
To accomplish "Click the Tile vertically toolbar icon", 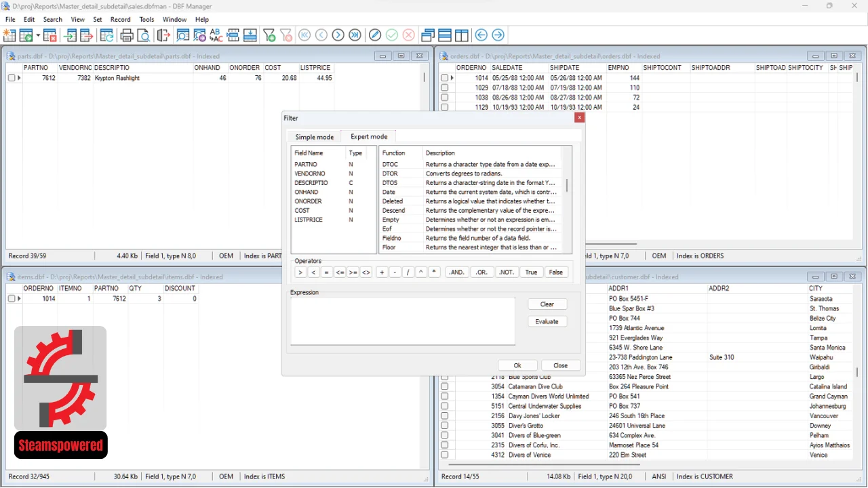I will (462, 35).
